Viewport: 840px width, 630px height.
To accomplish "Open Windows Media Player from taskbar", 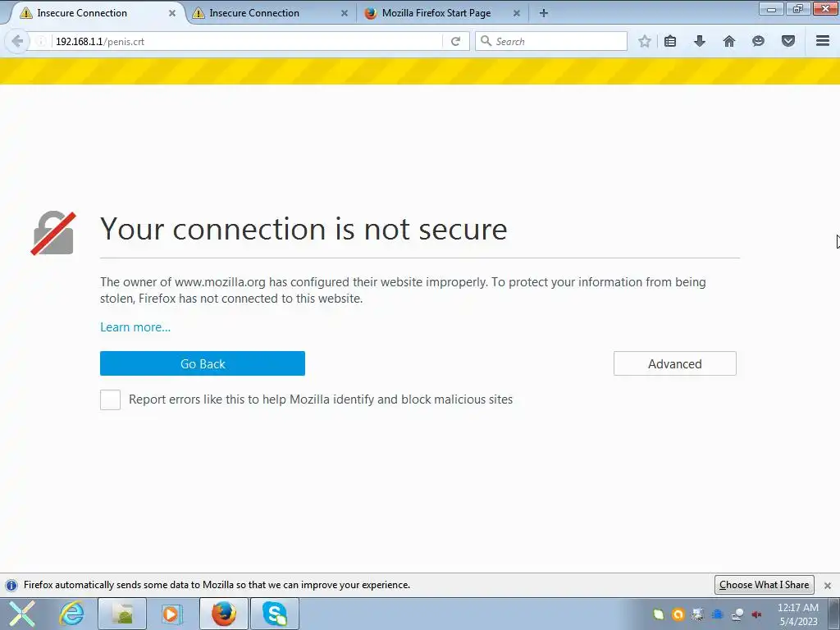I will [x=171, y=614].
